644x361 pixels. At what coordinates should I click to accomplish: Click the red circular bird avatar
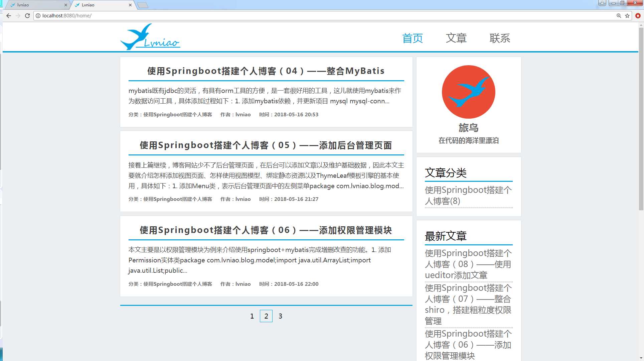pyautogui.click(x=468, y=92)
